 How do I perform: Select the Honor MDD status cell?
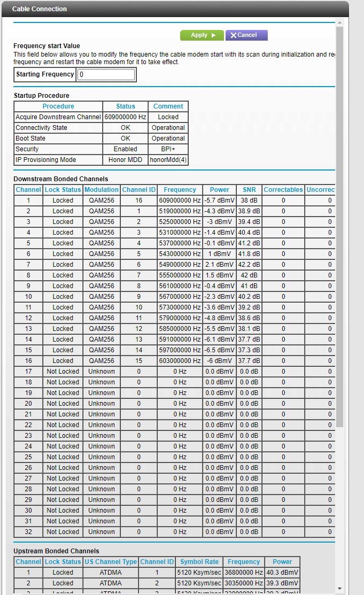click(126, 160)
